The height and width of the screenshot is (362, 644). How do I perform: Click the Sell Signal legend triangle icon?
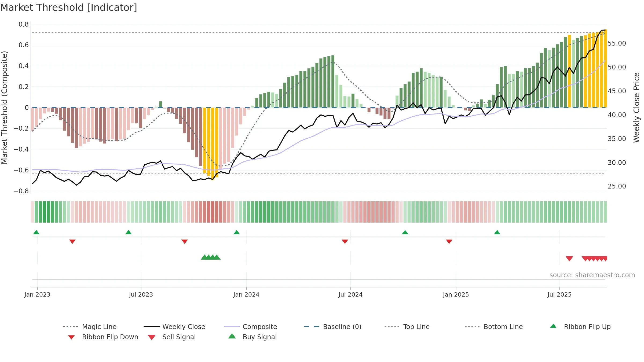coord(152,337)
